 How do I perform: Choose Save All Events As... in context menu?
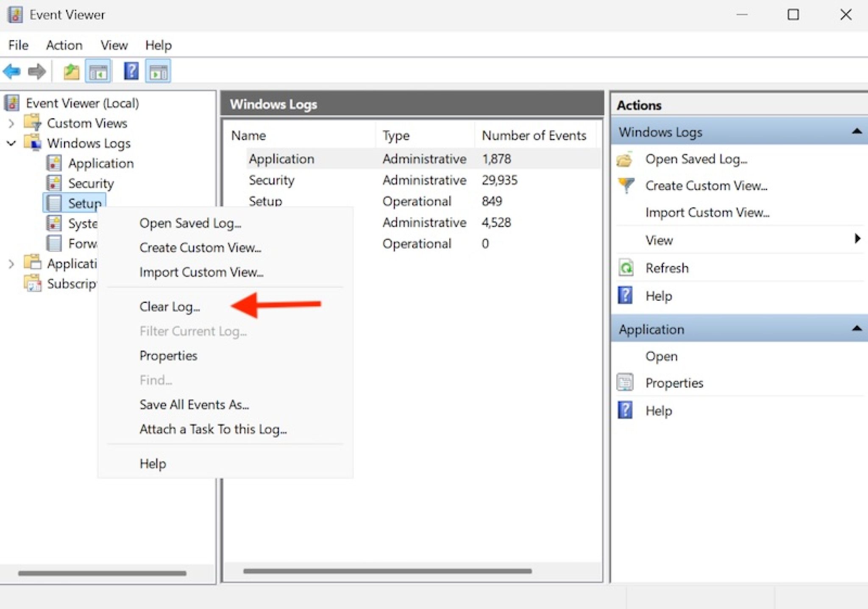[194, 405]
